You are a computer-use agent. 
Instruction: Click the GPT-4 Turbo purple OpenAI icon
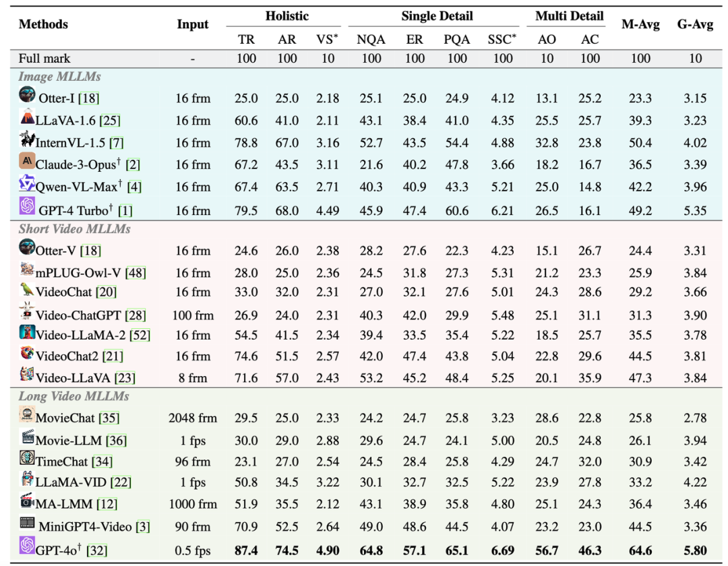(27, 206)
